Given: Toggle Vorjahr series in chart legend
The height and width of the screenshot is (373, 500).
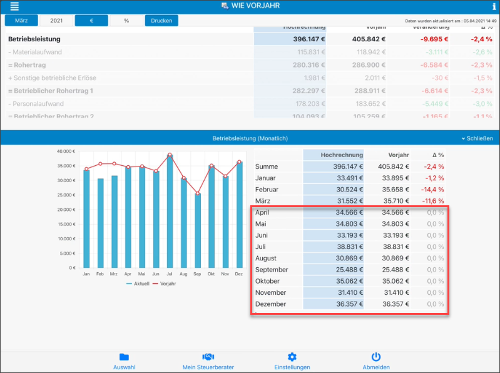Looking at the screenshot, I should click(164, 284).
